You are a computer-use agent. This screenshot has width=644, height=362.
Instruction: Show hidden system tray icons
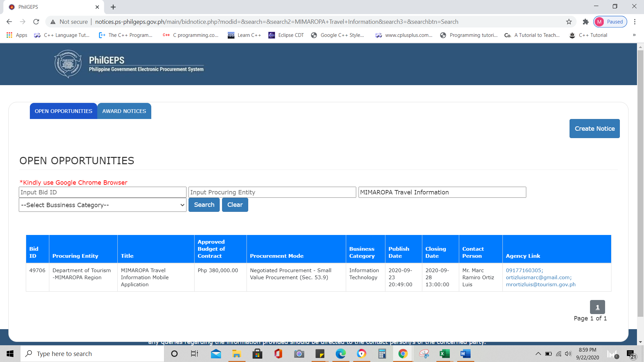(538, 354)
